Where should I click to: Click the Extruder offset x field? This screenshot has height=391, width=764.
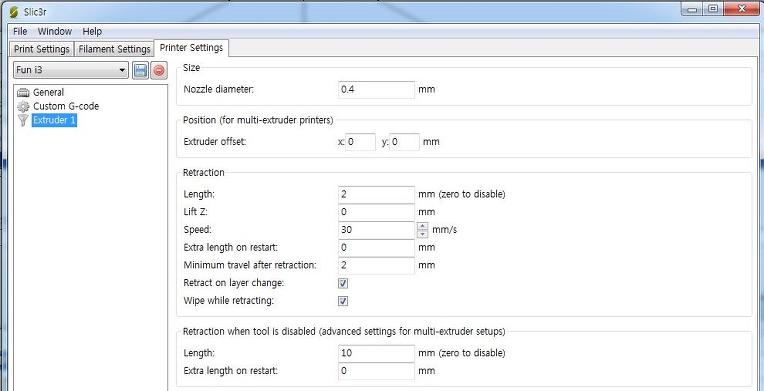click(361, 142)
